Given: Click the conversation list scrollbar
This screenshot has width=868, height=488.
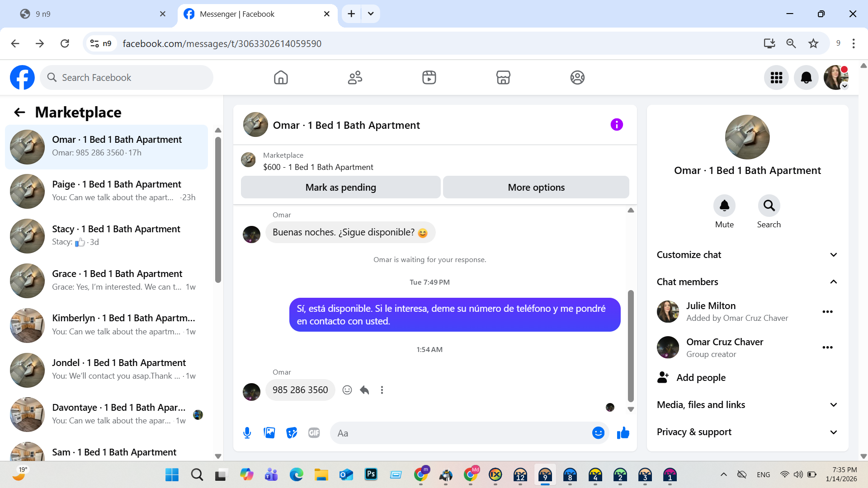Looking at the screenshot, I should tap(218, 210).
